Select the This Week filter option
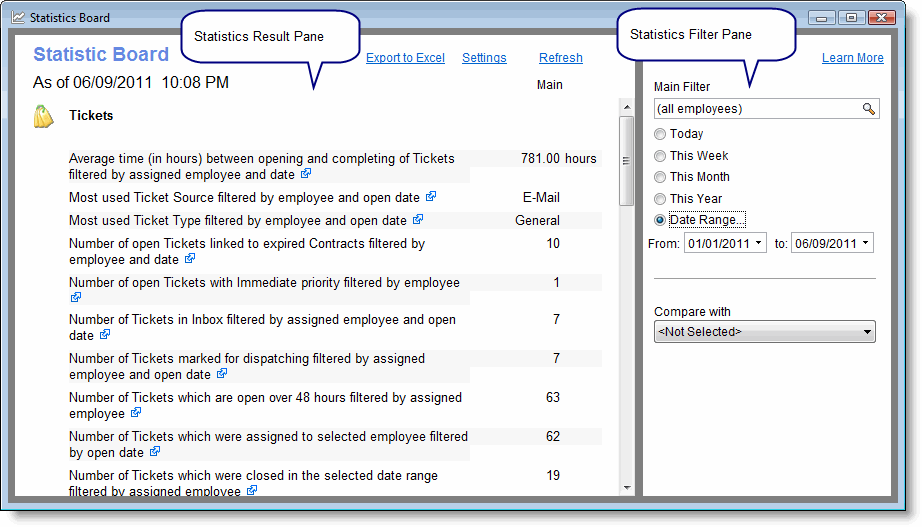The width and height of the screenshot is (922, 527). coord(660,156)
